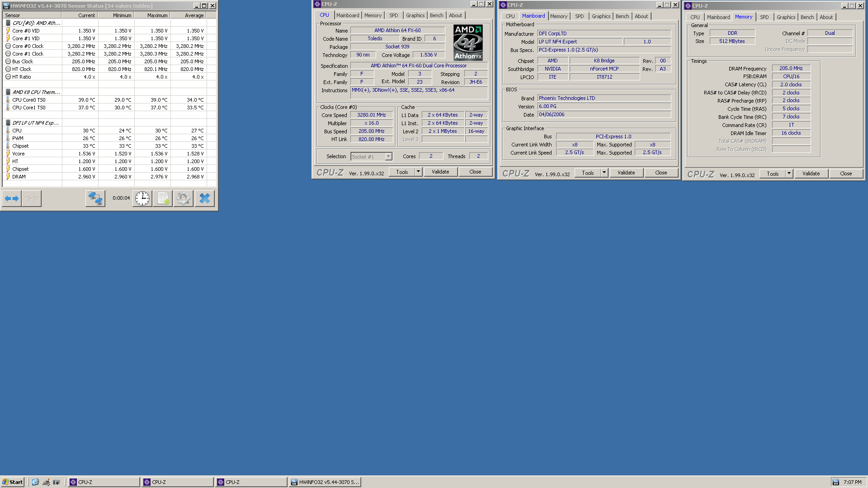Click the 'DFI CorpLTD' manufacturer field
This screenshot has width=868, height=488.
point(604,33)
